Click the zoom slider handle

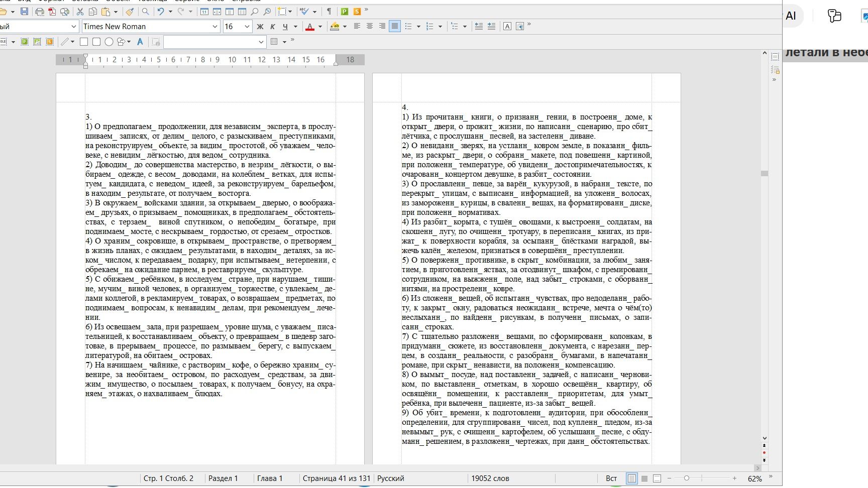tap(687, 478)
